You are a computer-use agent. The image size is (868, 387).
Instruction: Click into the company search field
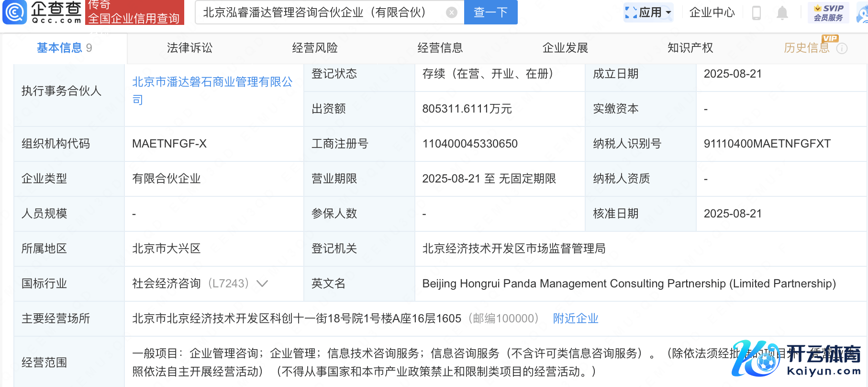tap(321, 12)
